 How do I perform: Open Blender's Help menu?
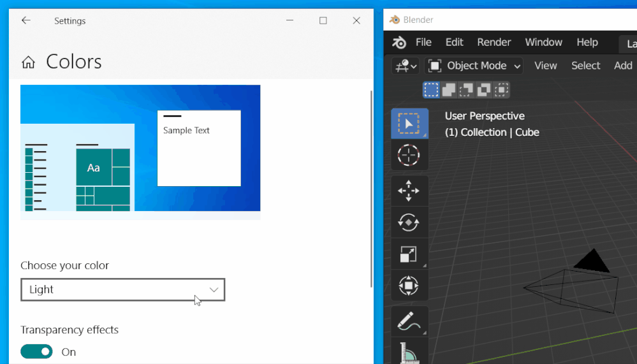pos(587,42)
